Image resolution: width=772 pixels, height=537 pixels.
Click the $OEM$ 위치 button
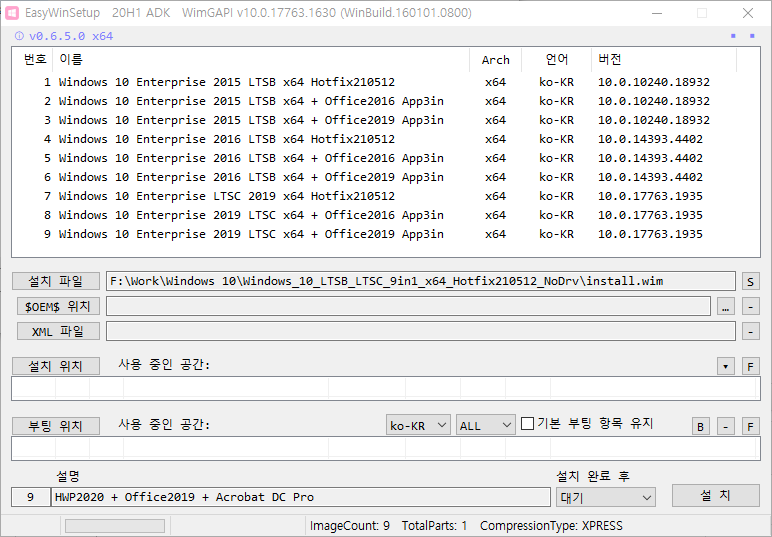[x=58, y=306]
